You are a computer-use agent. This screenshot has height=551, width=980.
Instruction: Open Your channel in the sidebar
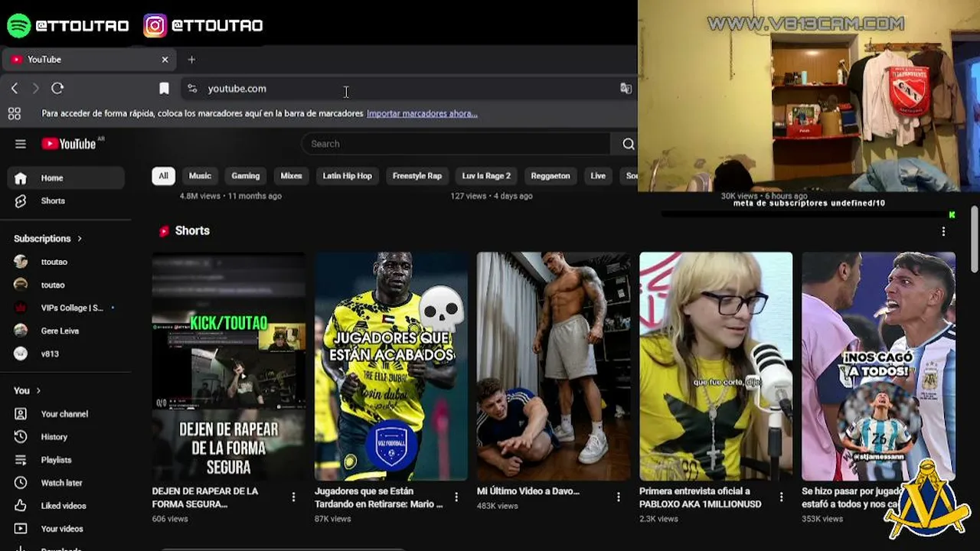66,414
